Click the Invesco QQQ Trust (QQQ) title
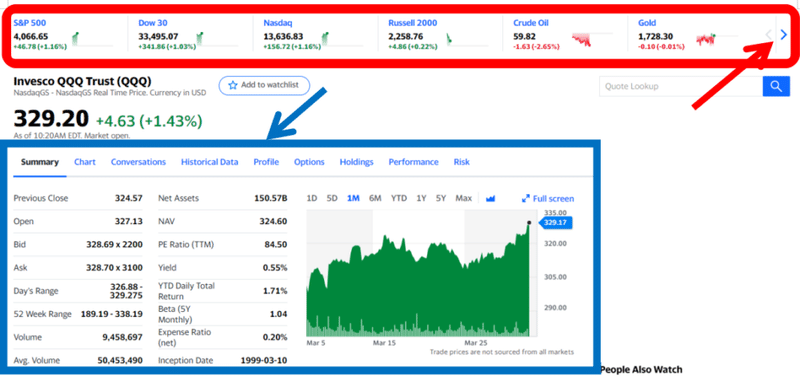800x376 pixels. pos(82,82)
